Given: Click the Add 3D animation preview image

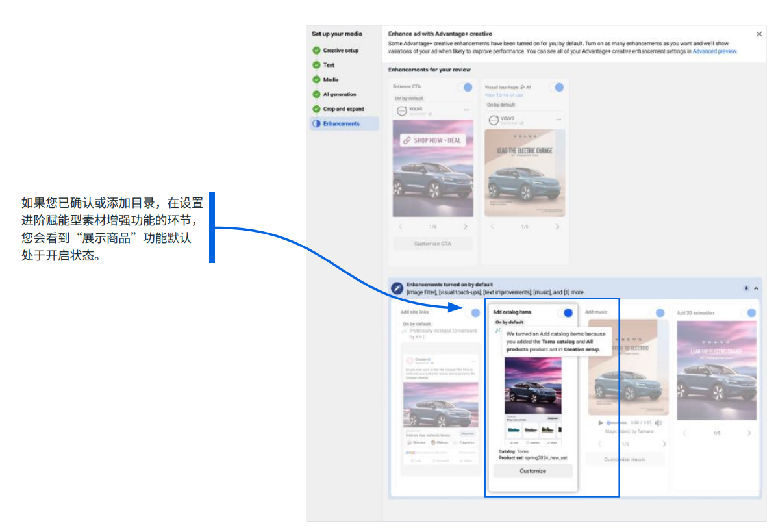Looking at the screenshot, I should pos(717,370).
